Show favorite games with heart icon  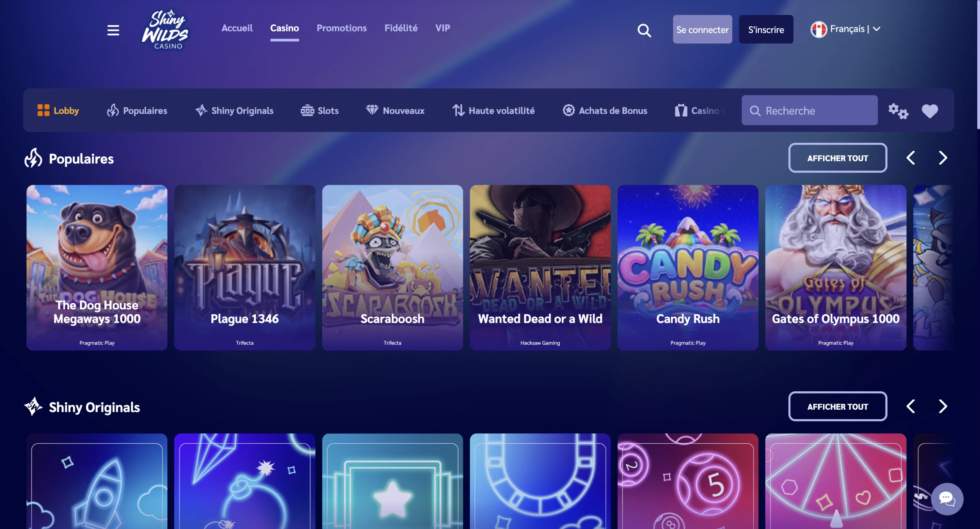pyautogui.click(x=930, y=111)
